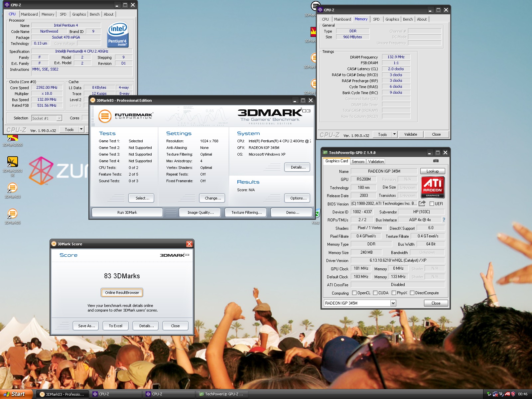Click the GPU-Z title bar icon
The height and width of the screenshot is (399, 532).
coord(326,153)
